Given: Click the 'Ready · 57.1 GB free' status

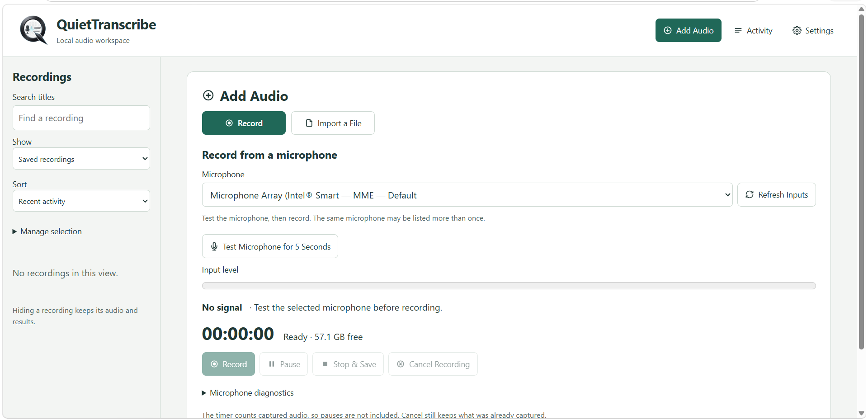Looking at the screenshot, I should pos(323,337).
